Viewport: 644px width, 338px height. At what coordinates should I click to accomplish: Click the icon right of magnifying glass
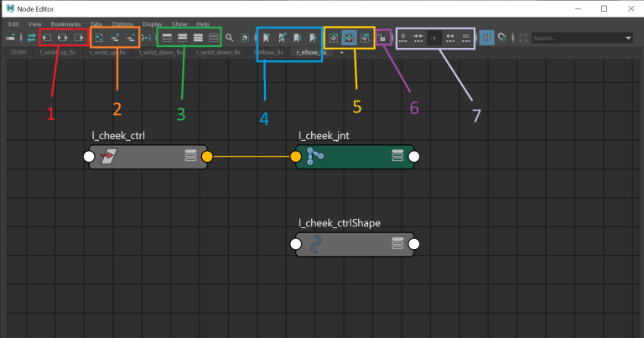click(245, 38)
